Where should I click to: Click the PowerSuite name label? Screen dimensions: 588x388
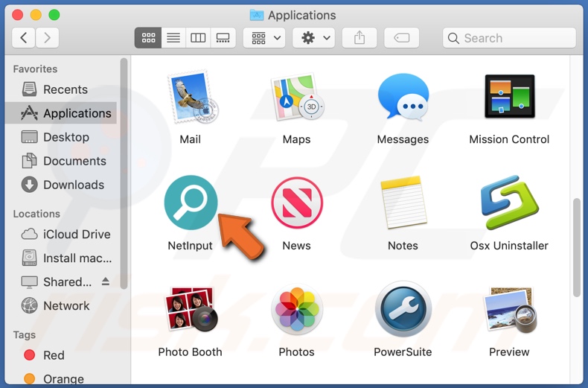pos(403,352)
